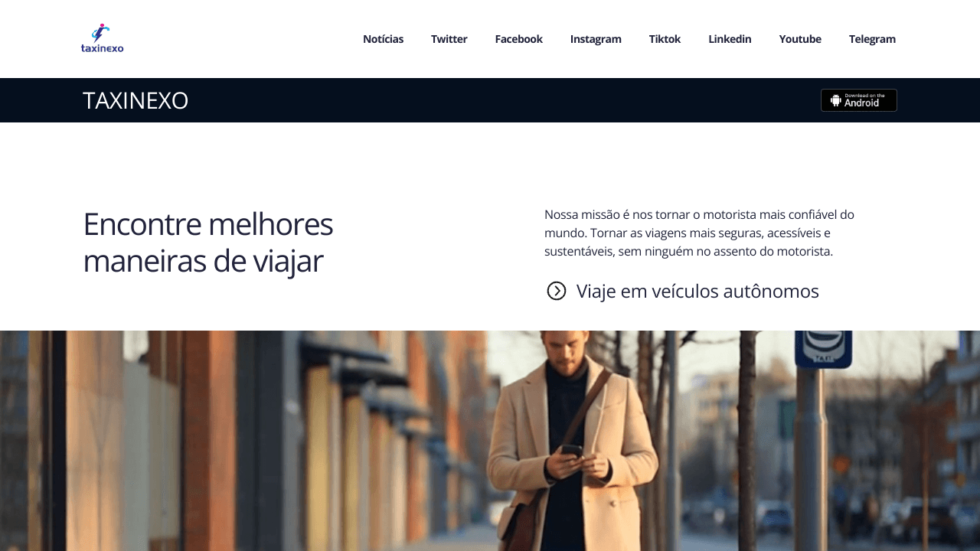This screenshot has width=980, height=551.
Task: Click the TAXINEXO banner title
Action: tap(136, 100)
